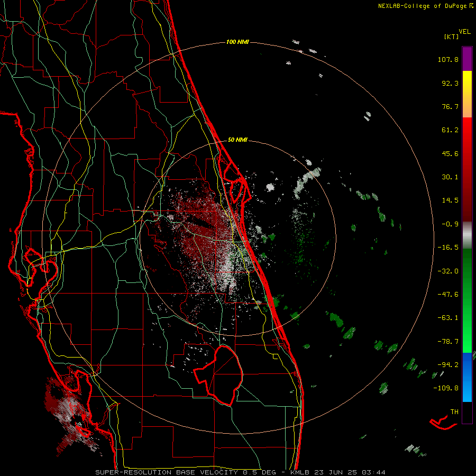Click the 30.1 scale value
The image size is (476, 476).
[450, 177]
